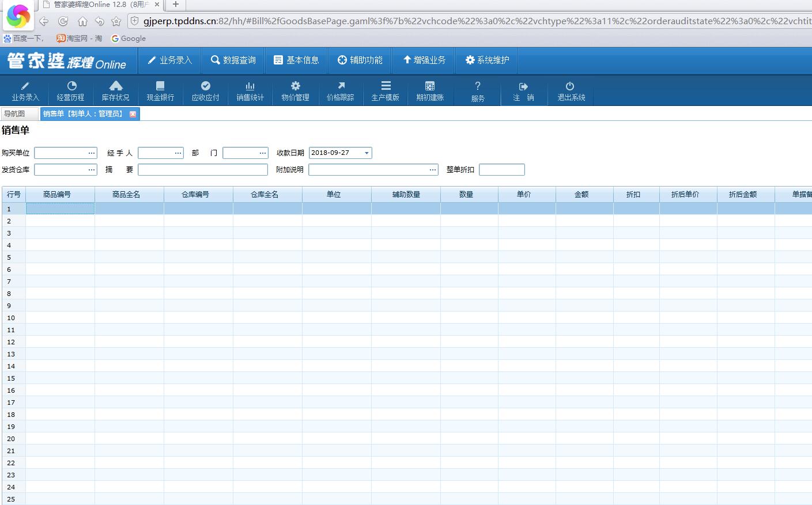Close the 销售单 tab
The height and width of the screenshot is (505, 812).
click(133, 114)
